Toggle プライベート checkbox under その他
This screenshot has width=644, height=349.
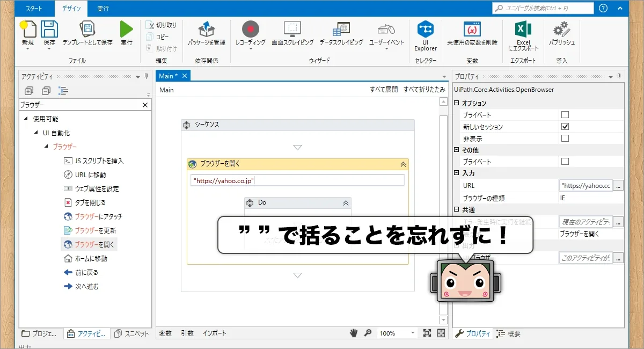coord(565,162)
